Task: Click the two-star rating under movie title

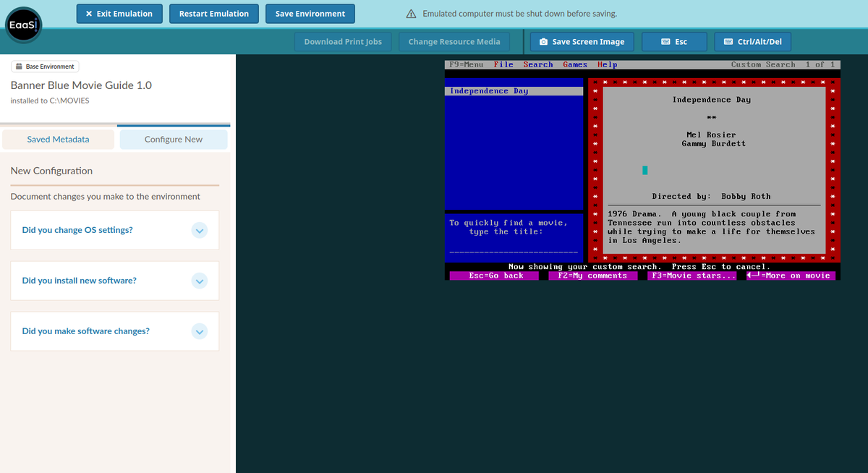Action: [711, 118]
